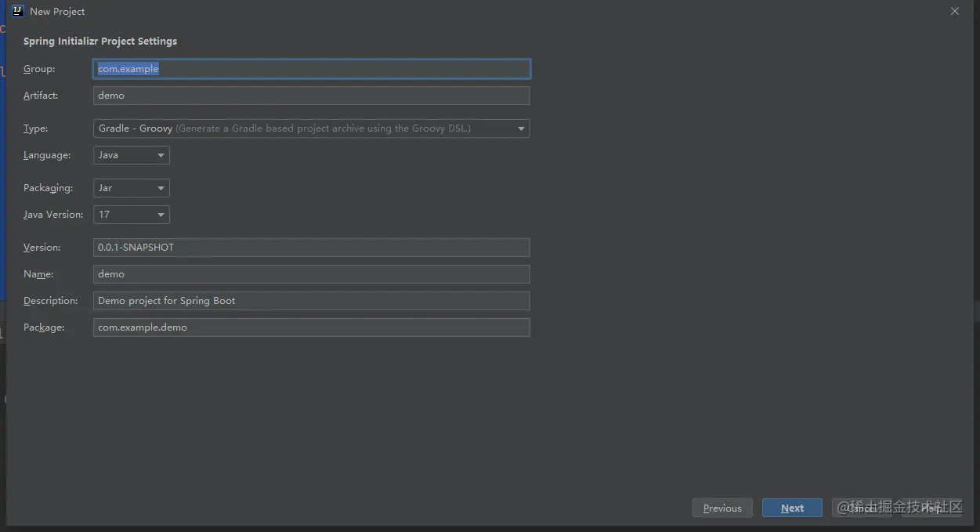Click the Version field with 0.0.1-SNAPSHOT
This screenshot has height=532, width=980.
pyautogui.click(x=312, y=248)
